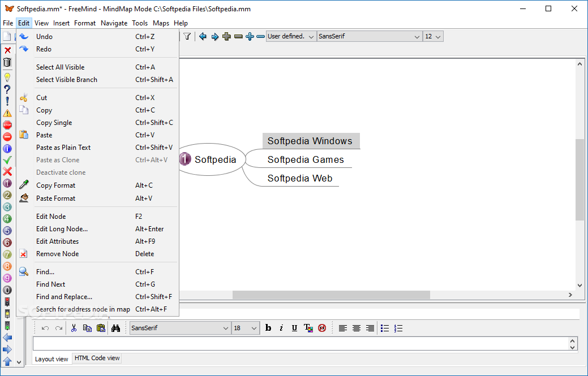Click the blue right arrow in top toolbar
Screen dimensions: 588x376
(215, 36)
